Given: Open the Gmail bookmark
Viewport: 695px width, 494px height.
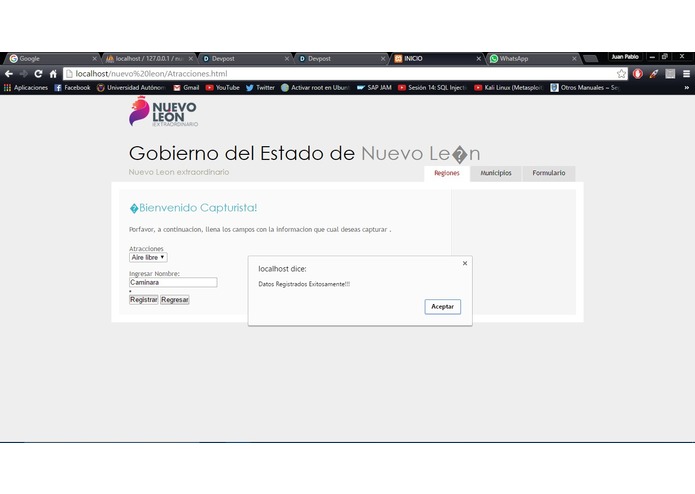Looking at the screenshot, I should pos(186,88).
